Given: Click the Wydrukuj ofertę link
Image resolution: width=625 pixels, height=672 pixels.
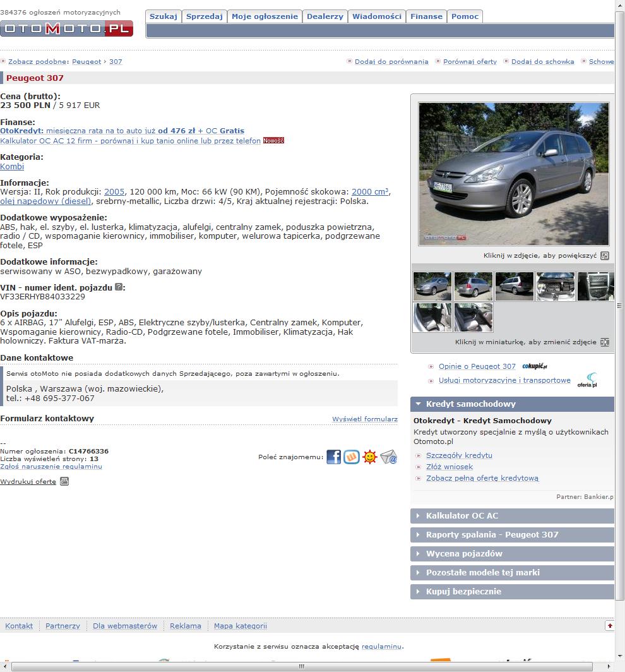Looking at the screenshot, I should click(28, 481).
